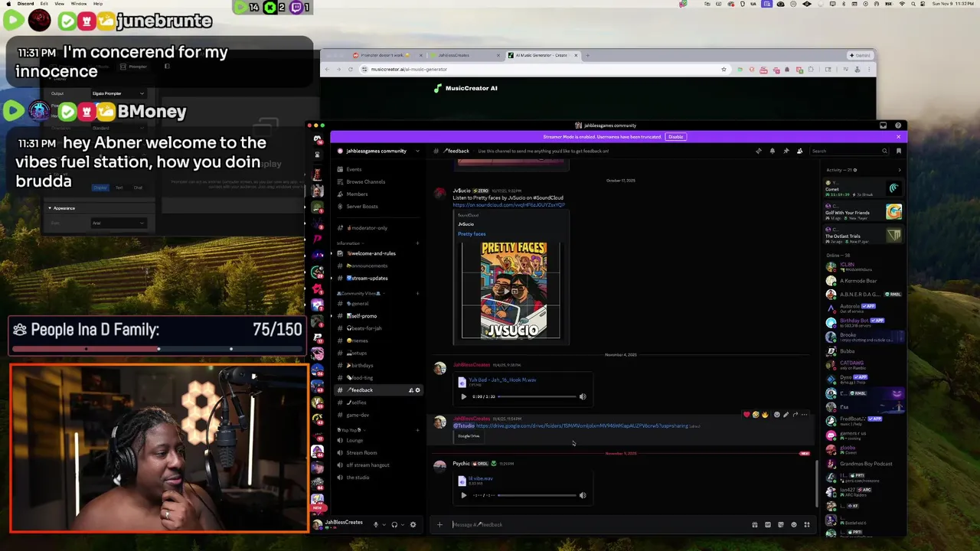
Task: Collapse Yap Yap voice category
Action: pyautogui.click(x=352, y=430)
